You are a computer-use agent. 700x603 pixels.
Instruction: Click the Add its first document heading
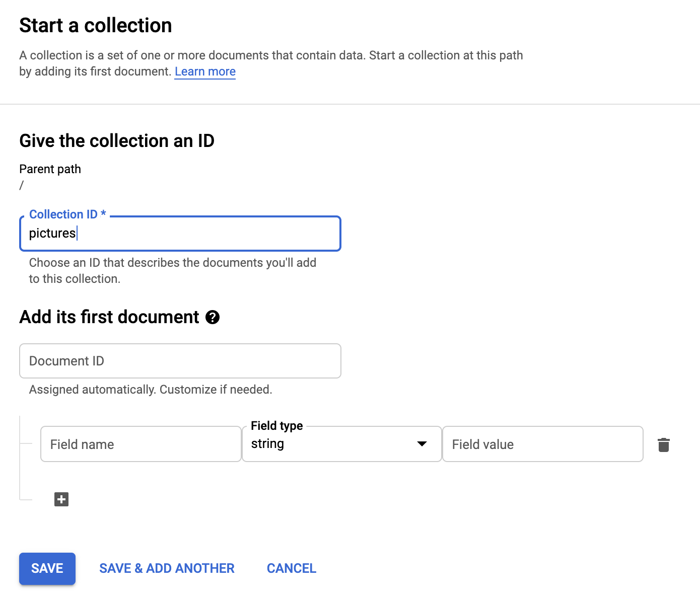click(x=109, y=317)
